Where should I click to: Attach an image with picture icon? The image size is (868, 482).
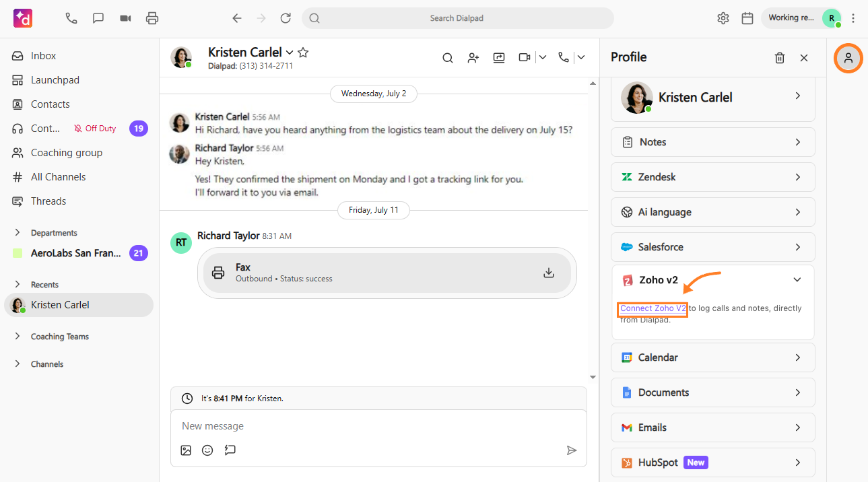pyautogui.click(x=186, y=450)
